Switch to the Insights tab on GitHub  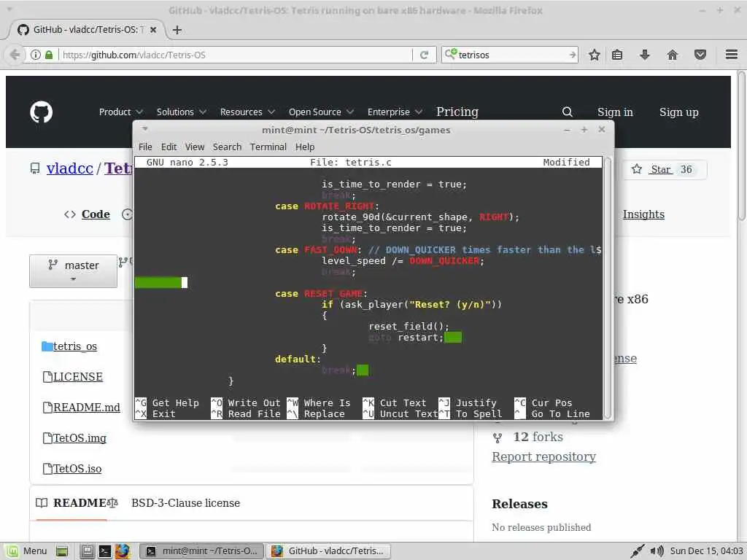point(643,214)
